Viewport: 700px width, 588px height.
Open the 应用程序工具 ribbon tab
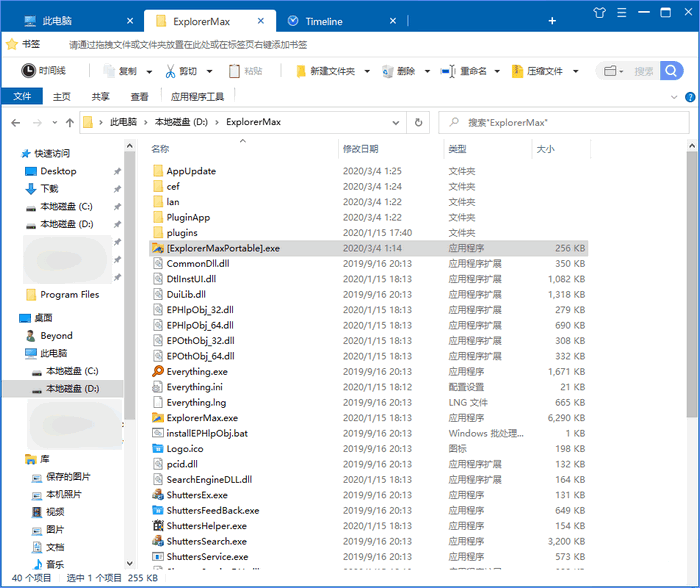(x=197, y=97)
